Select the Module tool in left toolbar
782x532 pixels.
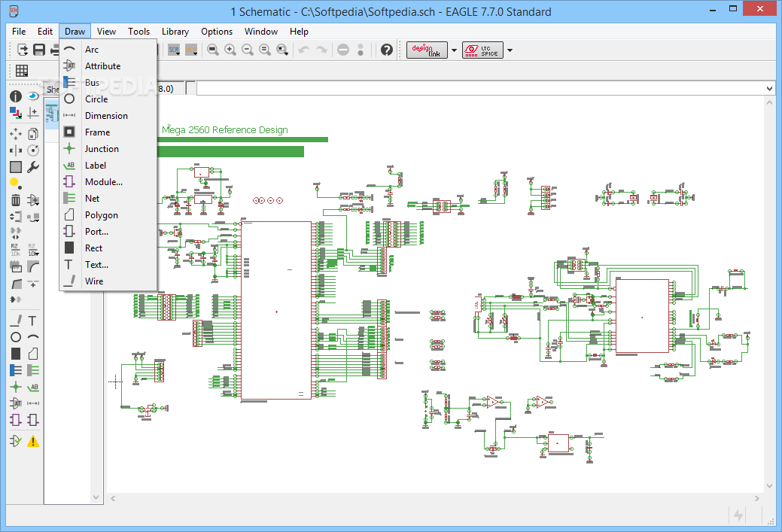(x=16, y=420)
